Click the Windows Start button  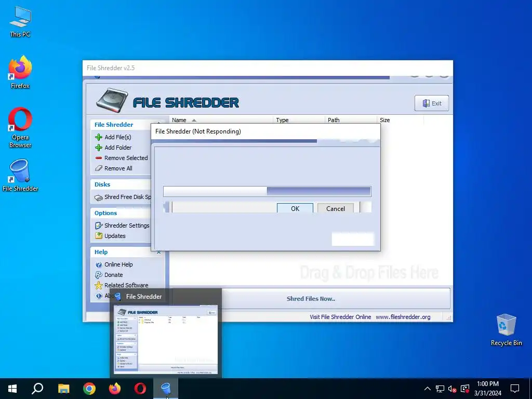12,389
